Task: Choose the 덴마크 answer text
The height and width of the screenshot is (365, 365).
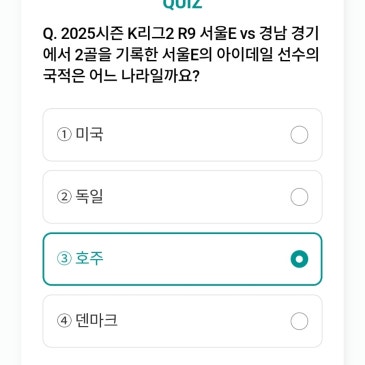Action: tap(97, 321)
